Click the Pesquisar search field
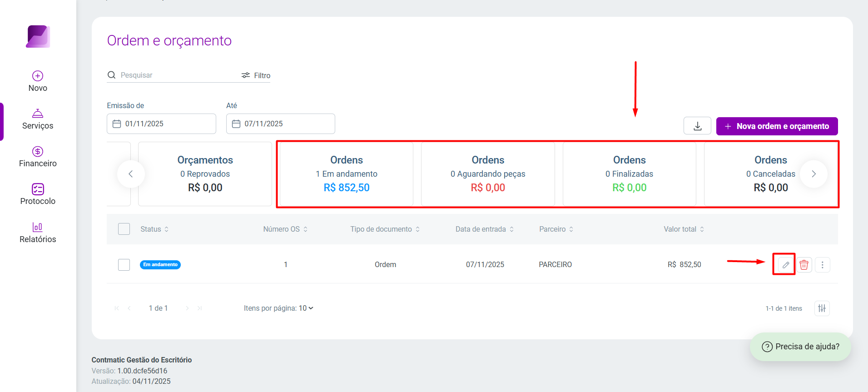The image size is (868, 392). (177, 75)
